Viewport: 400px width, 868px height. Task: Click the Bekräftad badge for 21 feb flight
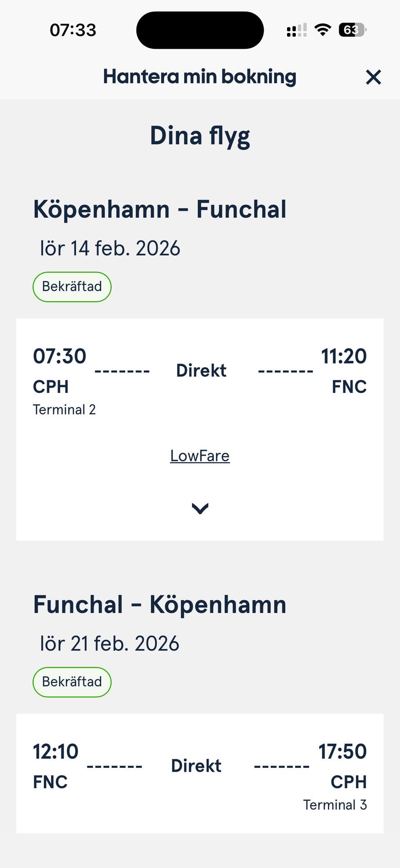pyautogui.click(x=72, y=682)
